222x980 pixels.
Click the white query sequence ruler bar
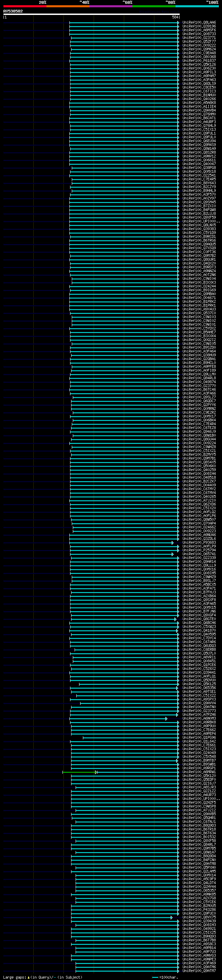tap(92, 15)
